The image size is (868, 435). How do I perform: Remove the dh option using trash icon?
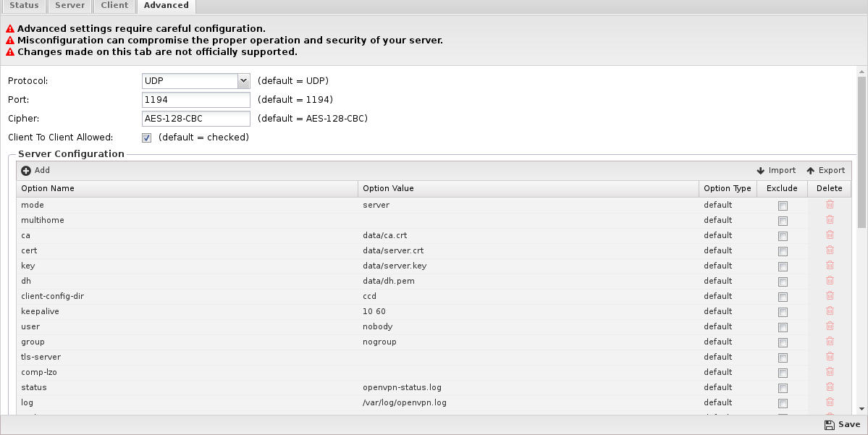tap(830, 281)
